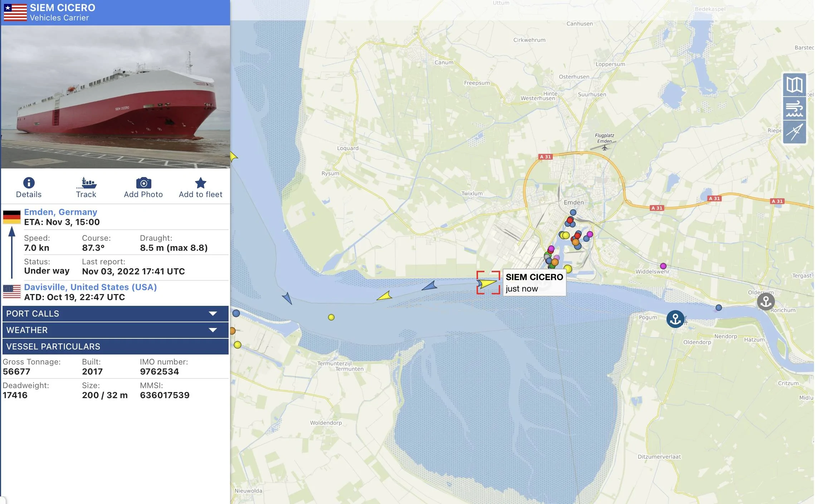Click ETA: Nov 3, 15:00 text
Screen dimensions: 815x504
click(x=62, y=222)
